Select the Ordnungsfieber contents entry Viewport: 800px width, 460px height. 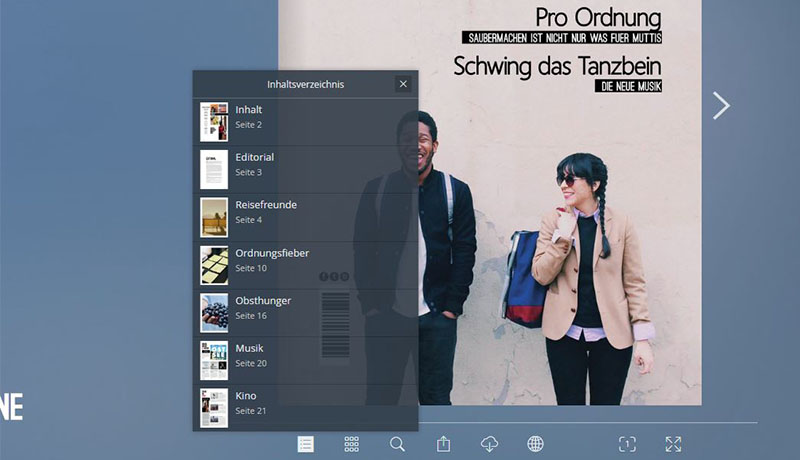[x=305, y=265]
